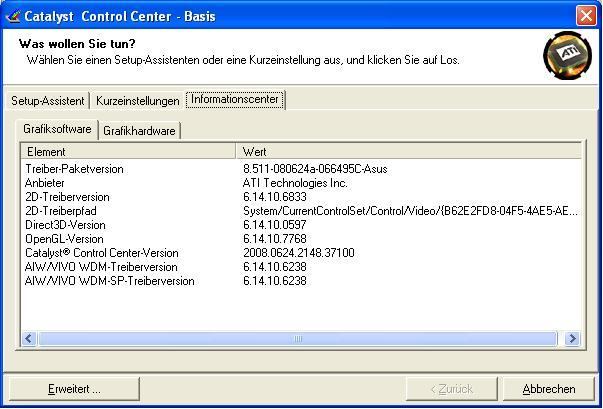This screenshot has height=409, width=603.
Task: Click the horizontal scrollbar right arrow
Action: pyautogui.click(x=572, y=338)
